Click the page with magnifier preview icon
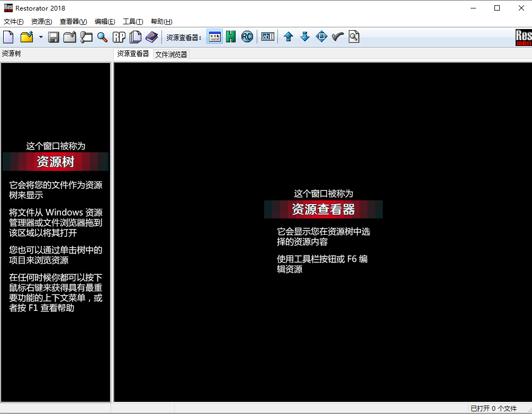Screen dimensions: 532x414 354,36
